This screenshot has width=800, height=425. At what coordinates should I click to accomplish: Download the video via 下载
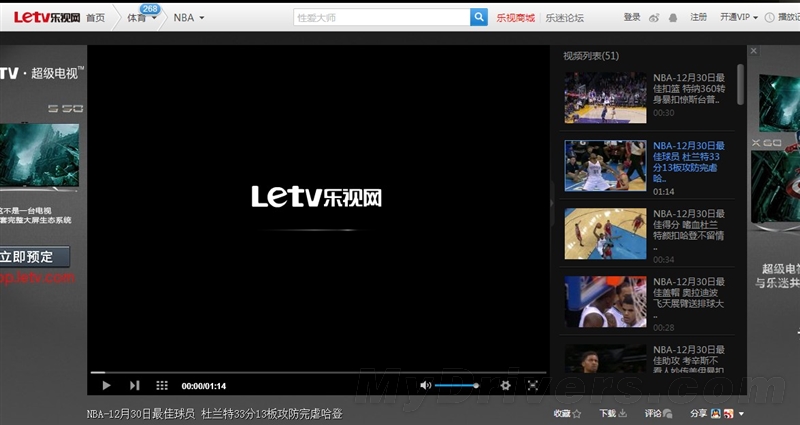pyautogui.click(x=613, y=413)
